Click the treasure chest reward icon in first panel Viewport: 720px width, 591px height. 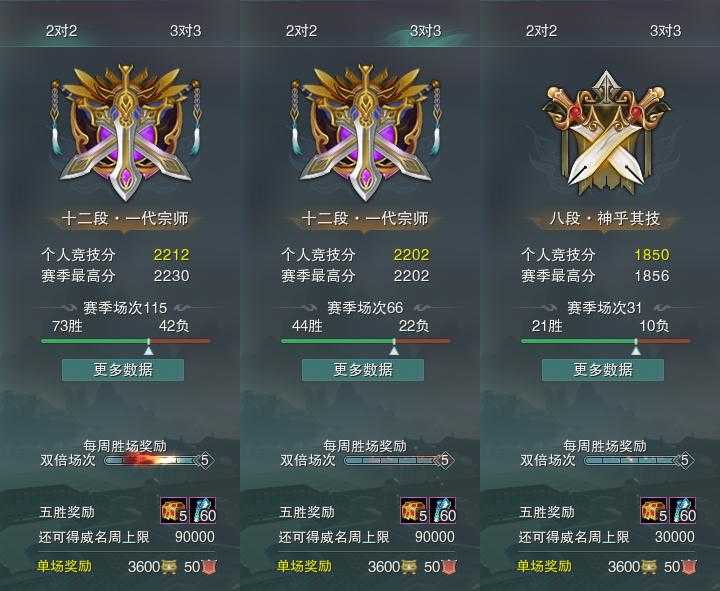coord(174,510)
